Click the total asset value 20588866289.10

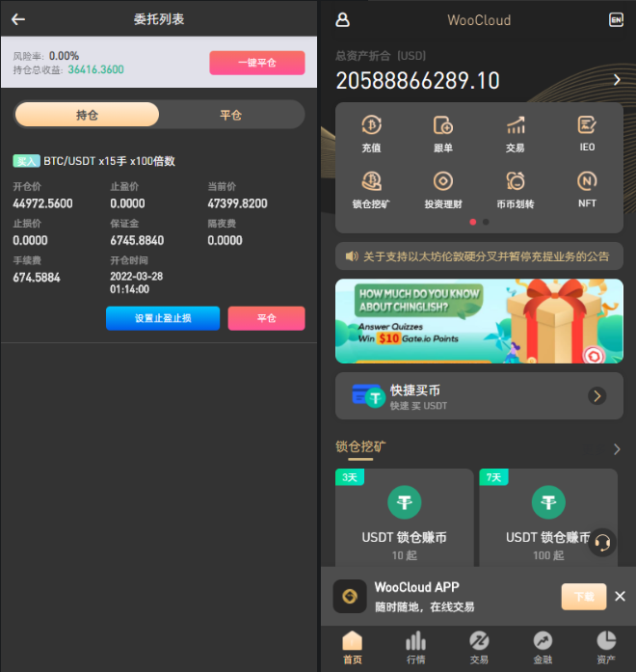[x=417, y=81]
